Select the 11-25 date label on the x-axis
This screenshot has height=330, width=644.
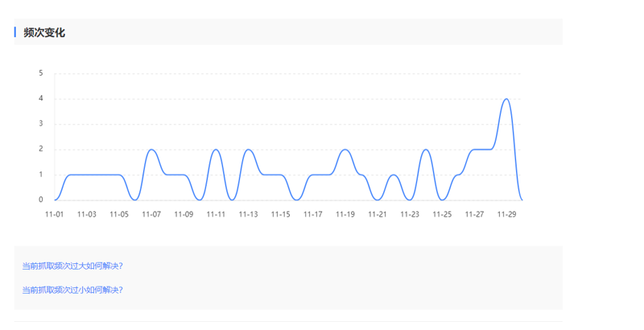[442, 214]
